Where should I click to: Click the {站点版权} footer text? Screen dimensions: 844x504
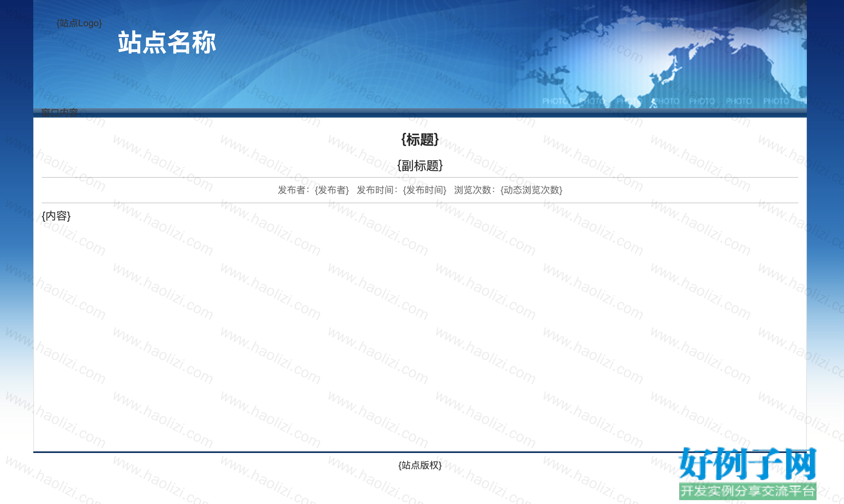click(x=420, y=465)
